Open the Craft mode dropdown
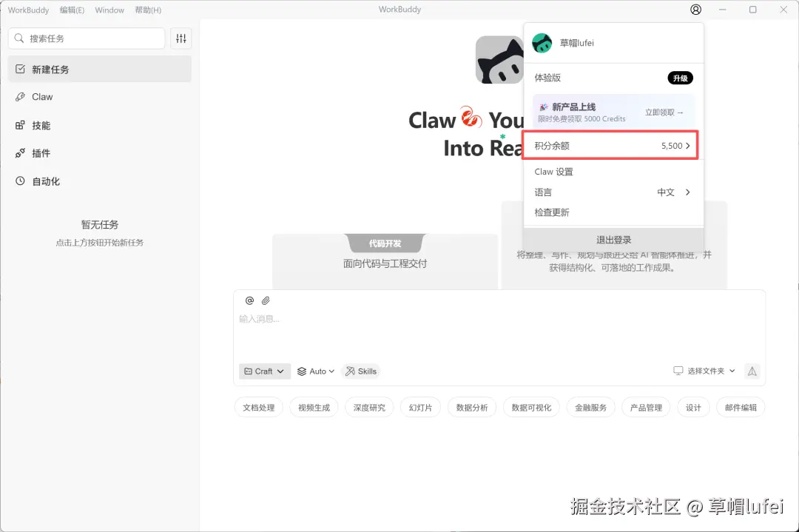The height and width of the screenshot is (532, 799). pyautogui.click(x=264, y=371)
